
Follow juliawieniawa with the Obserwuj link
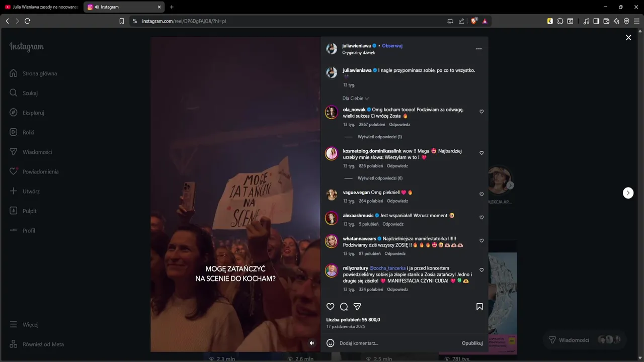392,46
